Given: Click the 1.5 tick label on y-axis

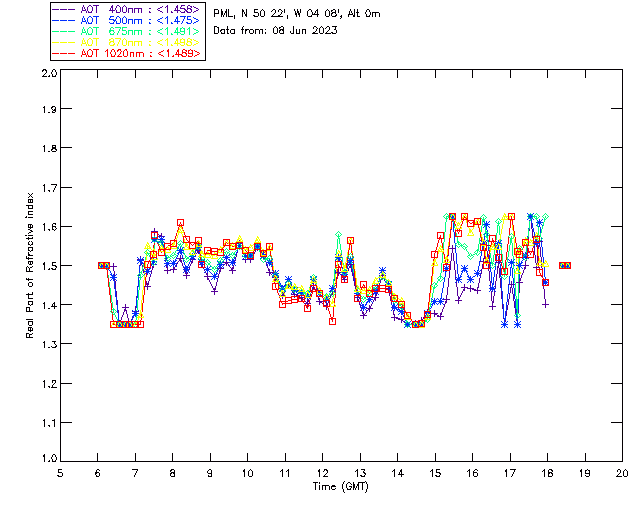Looking at the screenshot, I should (x=48, y=266).
